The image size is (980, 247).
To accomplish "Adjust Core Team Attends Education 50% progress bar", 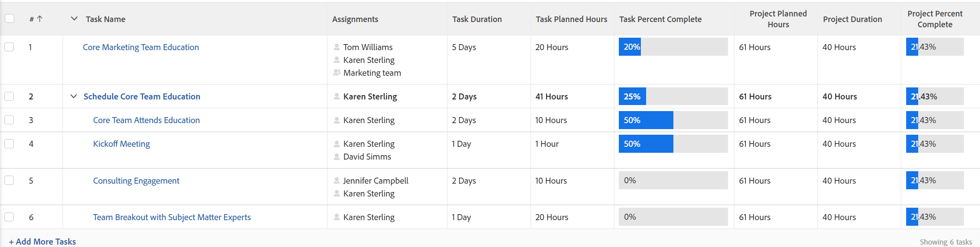I will [673, 120].
